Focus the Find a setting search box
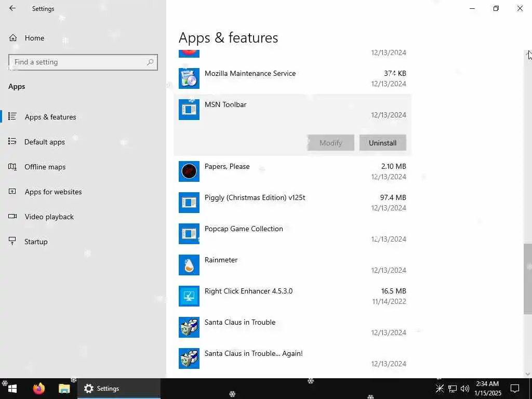Image resolution: width=532 pixels, height=399 pixels. [83, 62]
